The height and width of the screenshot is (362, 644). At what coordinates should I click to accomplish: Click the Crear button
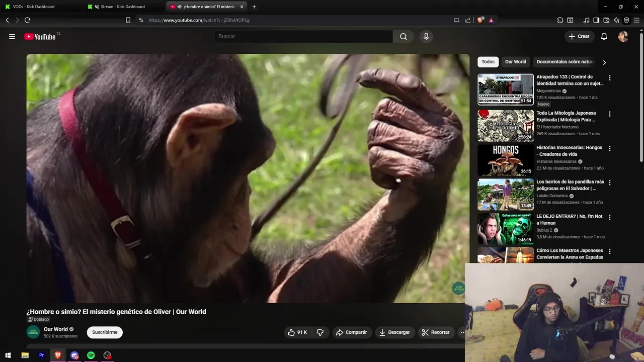(579, 36)
